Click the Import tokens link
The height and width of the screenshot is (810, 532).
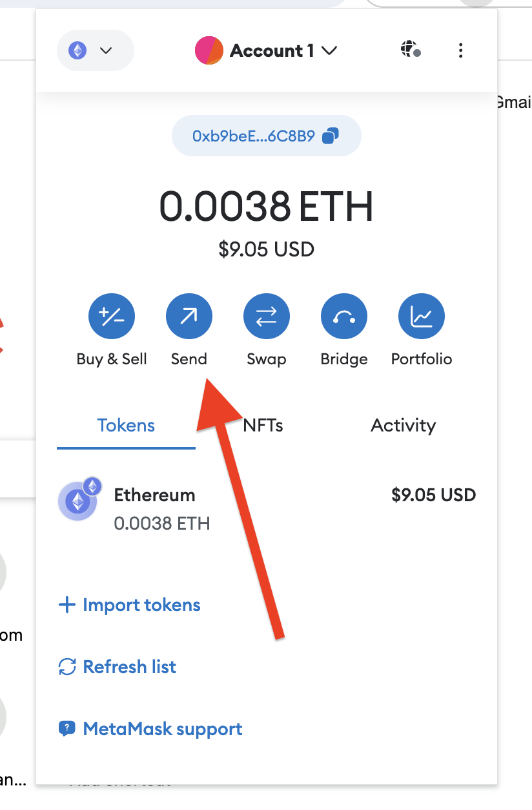[x=128, y=605]
